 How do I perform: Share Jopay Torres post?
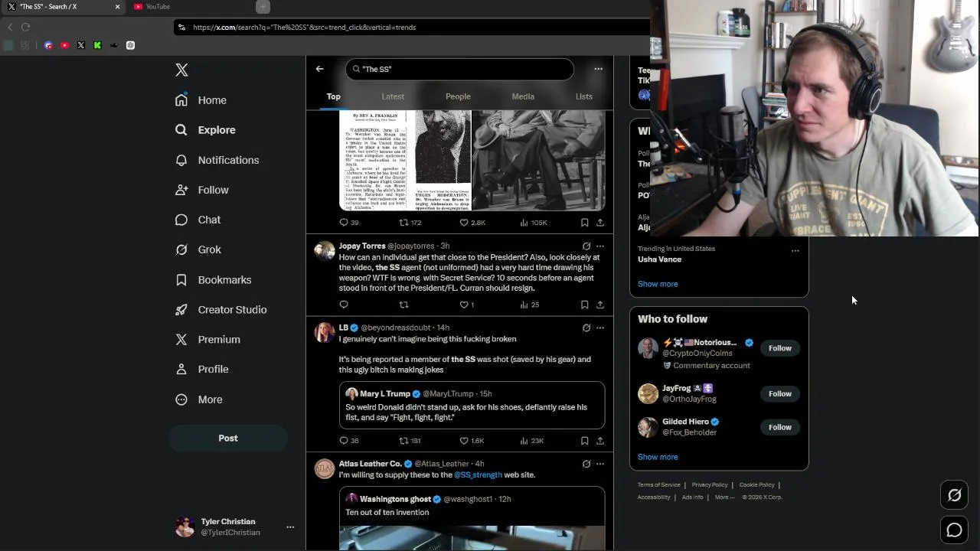click(x=600, y=305)
